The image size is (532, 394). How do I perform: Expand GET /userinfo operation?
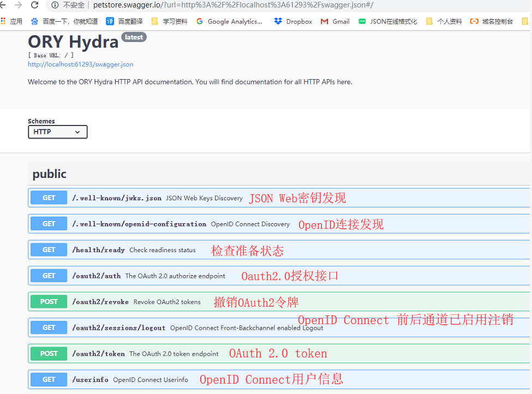tap(278, 379)
